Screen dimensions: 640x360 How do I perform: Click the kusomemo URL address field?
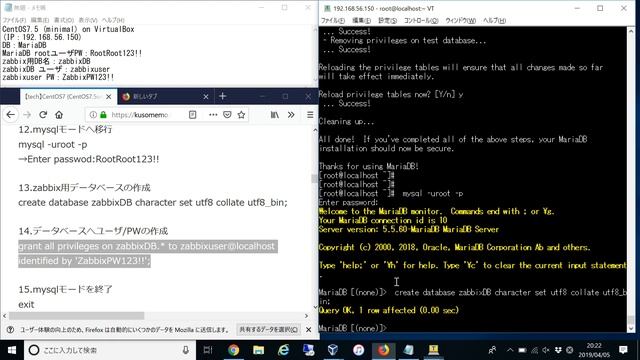click(140, 115)
